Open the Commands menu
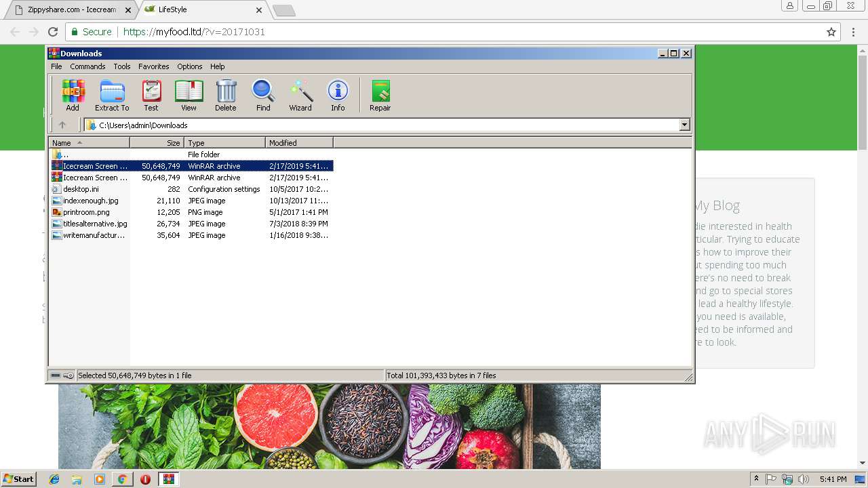The image size is (868, 488). [x=87, y=66]
